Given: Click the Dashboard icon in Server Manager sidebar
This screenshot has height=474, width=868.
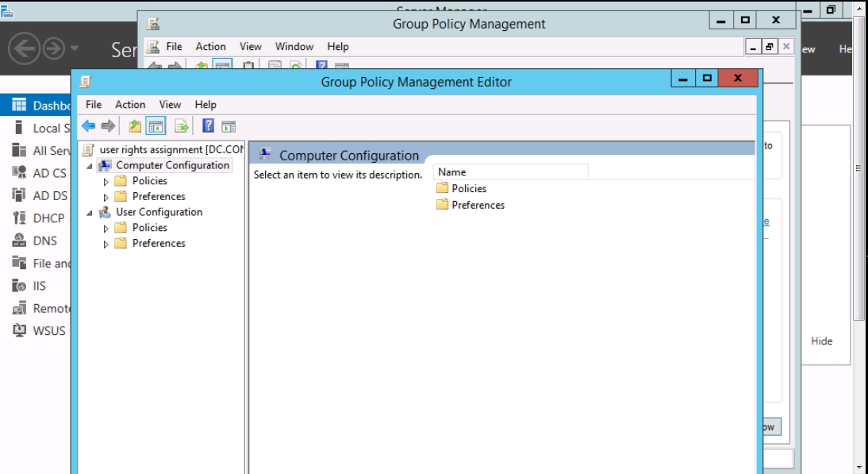Looking at the screenshot, I should [19, 106].
